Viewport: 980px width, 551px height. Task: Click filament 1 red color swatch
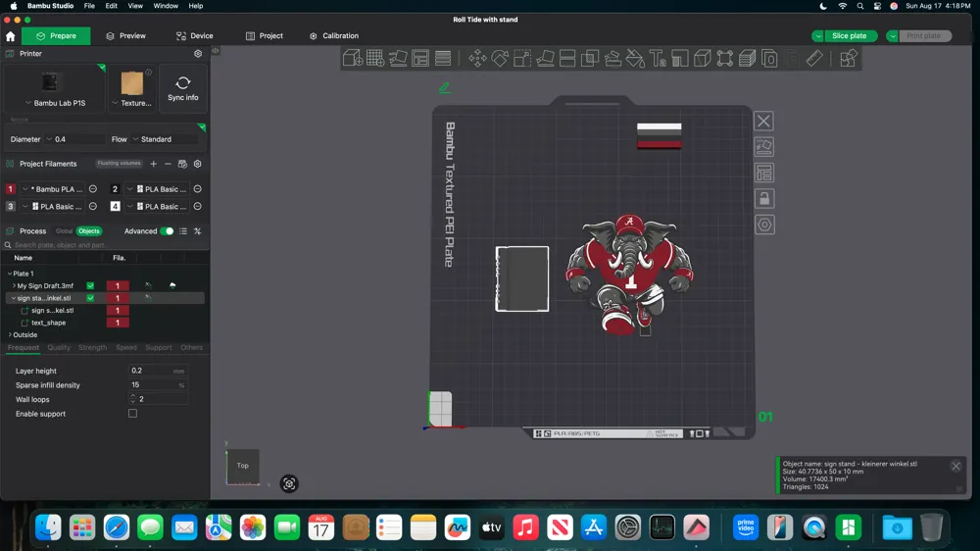pos(10,189)
